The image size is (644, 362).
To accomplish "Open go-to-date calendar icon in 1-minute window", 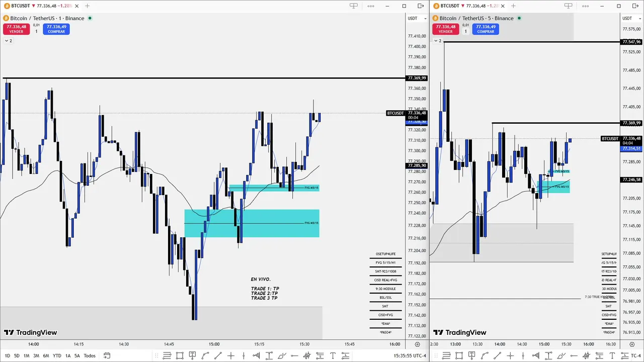I will pyautogui.click(x=107, y=355).
